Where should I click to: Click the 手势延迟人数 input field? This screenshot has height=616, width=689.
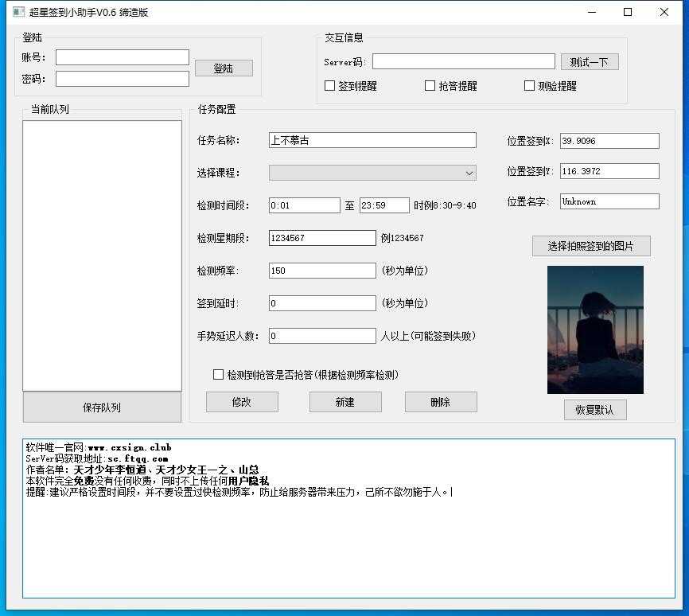point(322,336)
